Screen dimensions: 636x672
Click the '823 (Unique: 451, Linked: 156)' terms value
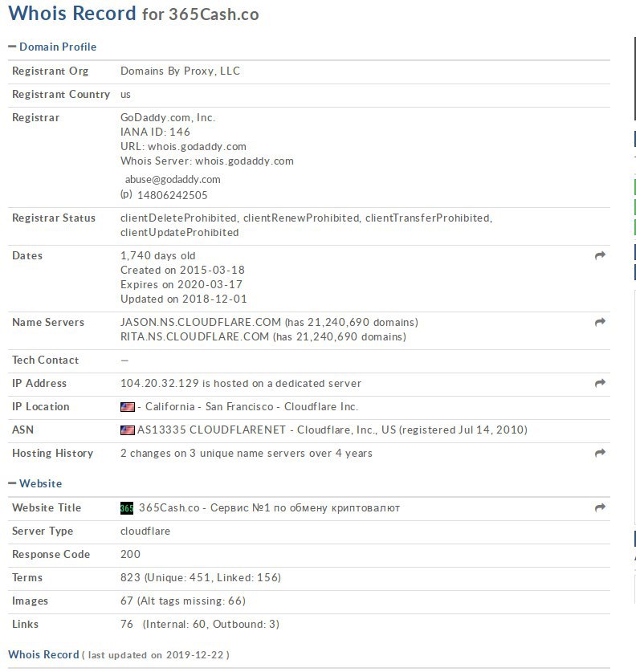pyautogui.click(x=201, y=578)
